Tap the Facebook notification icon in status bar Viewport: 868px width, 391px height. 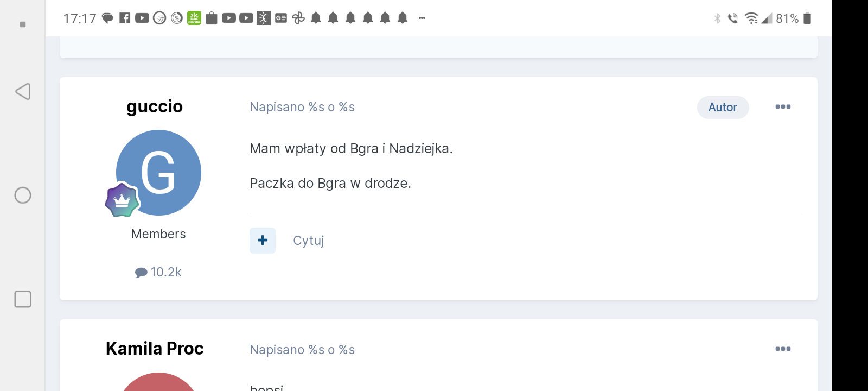tap(125, 18)
